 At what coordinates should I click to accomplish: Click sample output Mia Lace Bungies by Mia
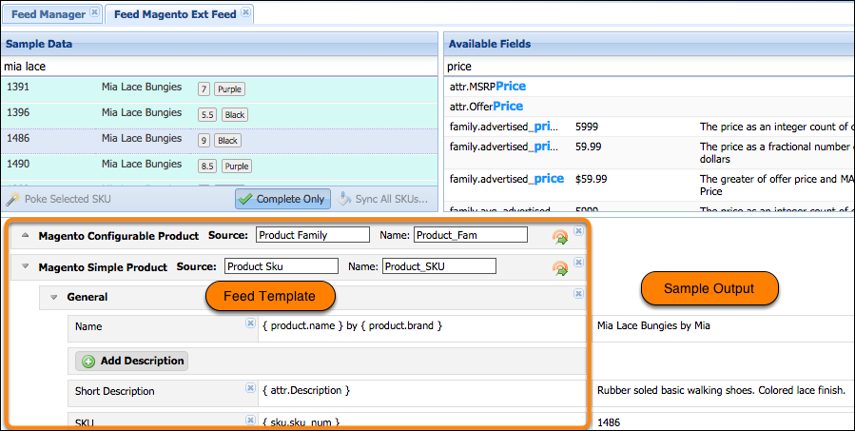[654, 326]
